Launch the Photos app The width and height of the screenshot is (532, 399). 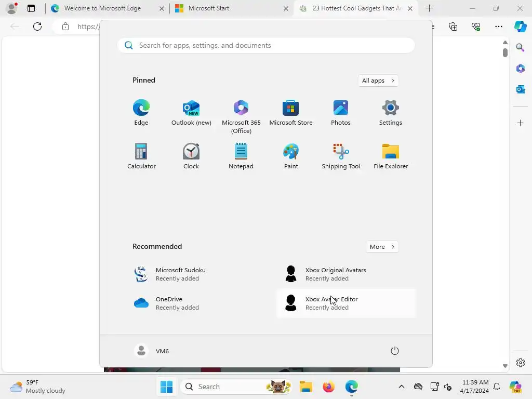(341, 113)
